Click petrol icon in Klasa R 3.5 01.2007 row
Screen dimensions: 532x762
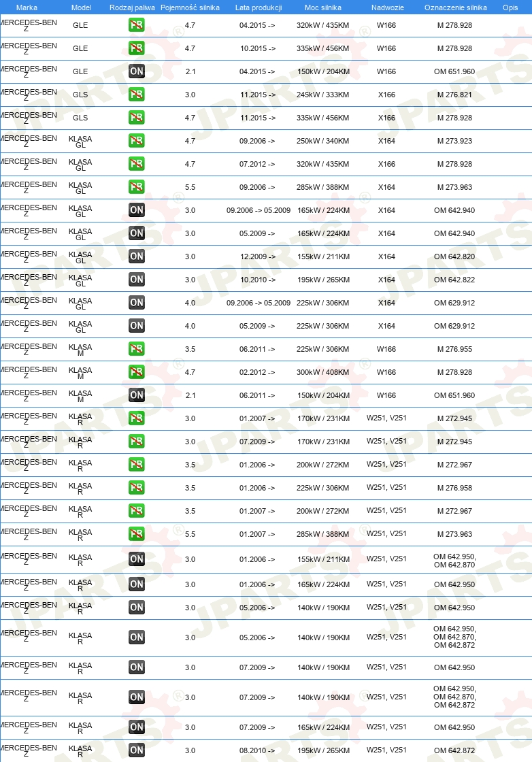pyautogui.click(x=137, y=511)
